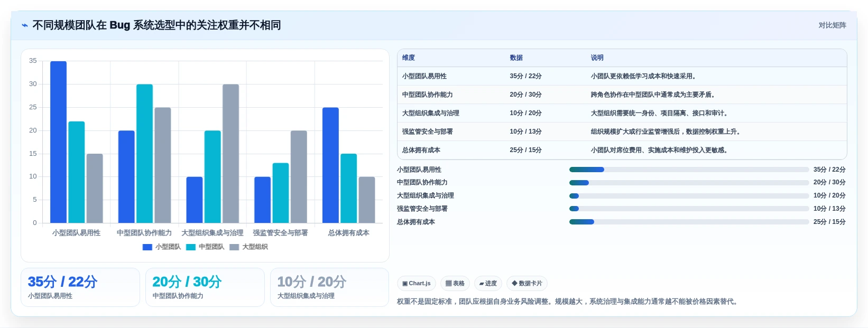Click x-axis label 中型团队协作能力
Screen dimensions: 868x328
144,233
